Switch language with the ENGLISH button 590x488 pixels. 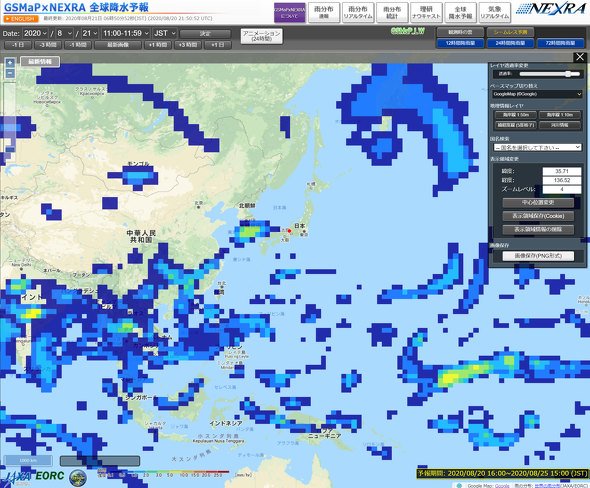click(x=21, y=19)
